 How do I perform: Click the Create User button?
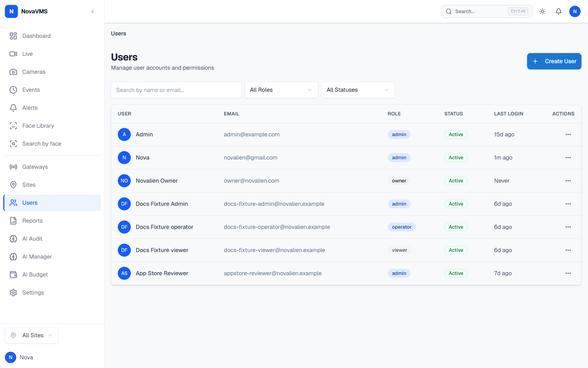(554, 61)
